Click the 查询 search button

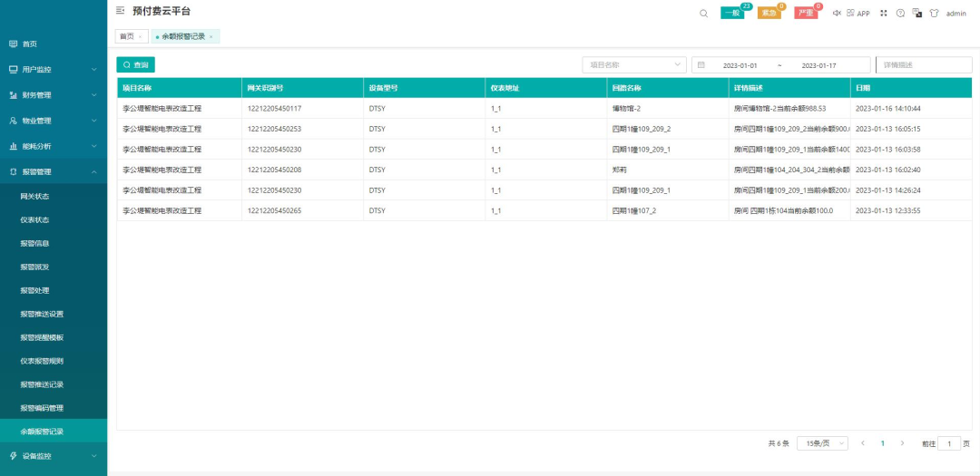click(135, 65)
